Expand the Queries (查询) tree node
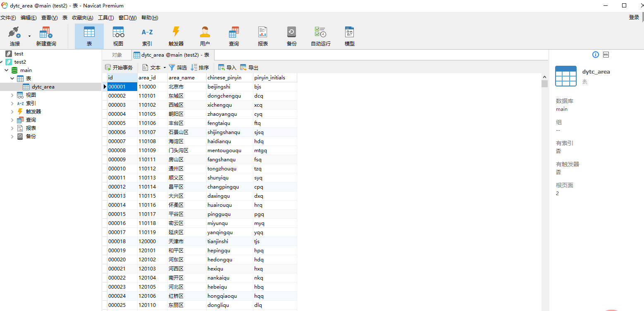 click(13, 120)
